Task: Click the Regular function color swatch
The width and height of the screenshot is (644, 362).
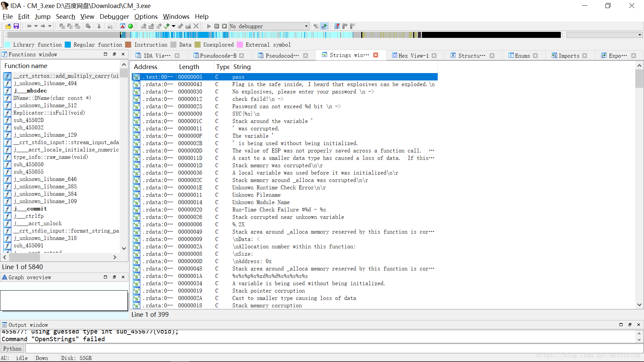Action: [68, 45]
